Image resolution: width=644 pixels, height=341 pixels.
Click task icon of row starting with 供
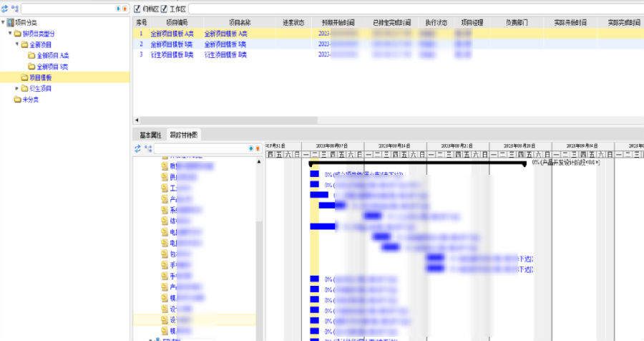pos(165,177)
